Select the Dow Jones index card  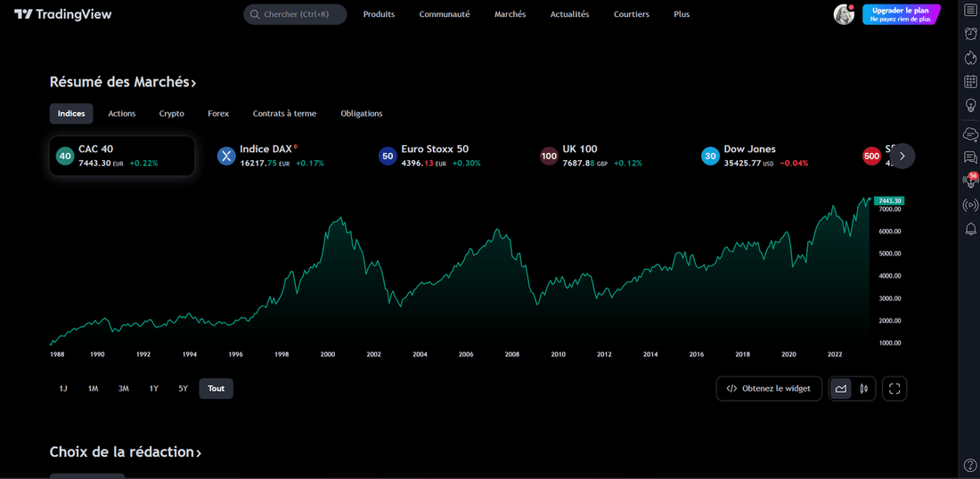[767, 156]
